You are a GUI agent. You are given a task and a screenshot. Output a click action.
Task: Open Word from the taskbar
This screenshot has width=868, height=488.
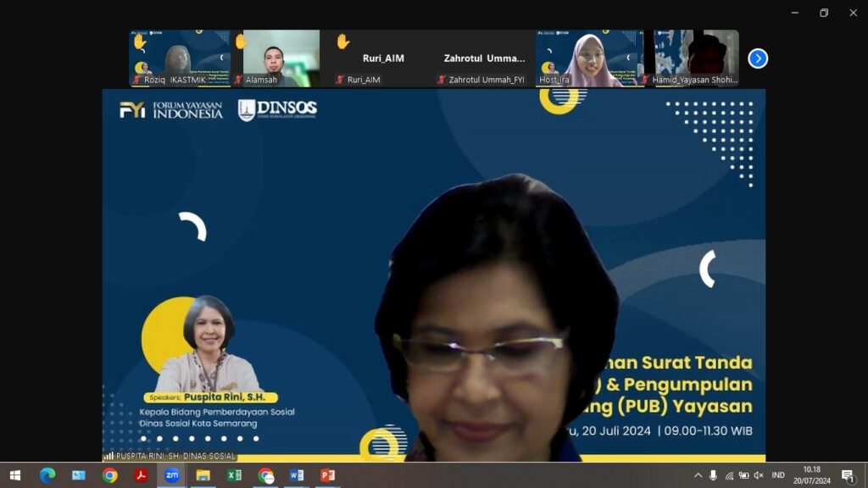click(x=297, y=475)
